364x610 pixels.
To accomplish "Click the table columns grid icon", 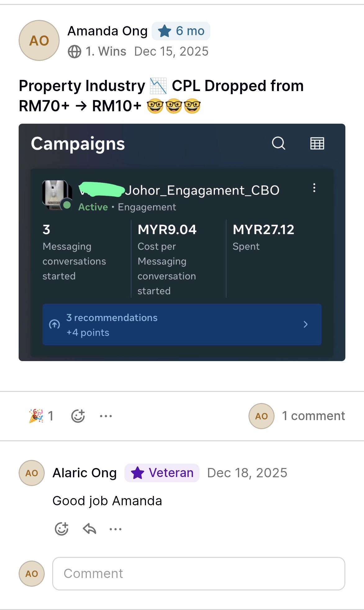I will [x=317, y=143].
